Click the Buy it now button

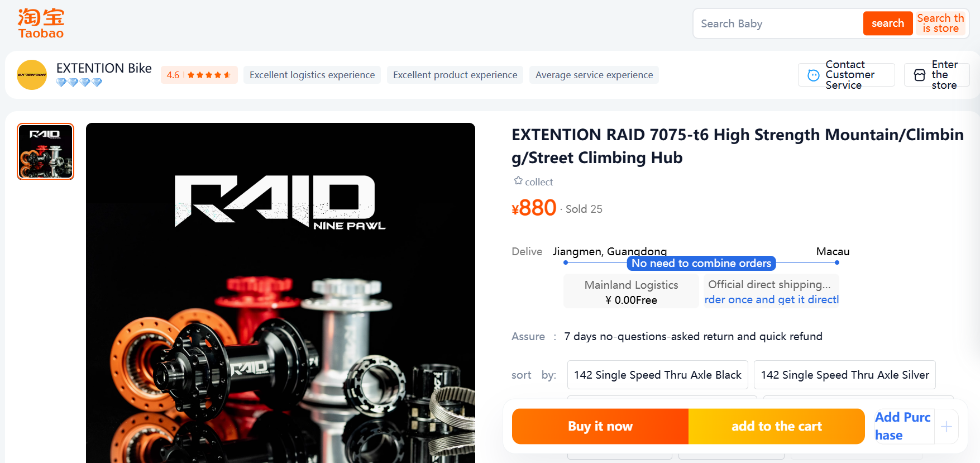600,427
